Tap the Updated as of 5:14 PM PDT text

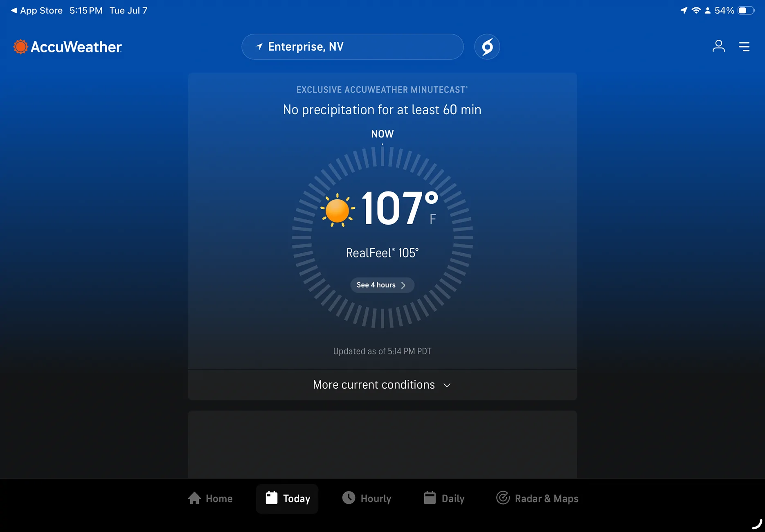coord(382,352)
